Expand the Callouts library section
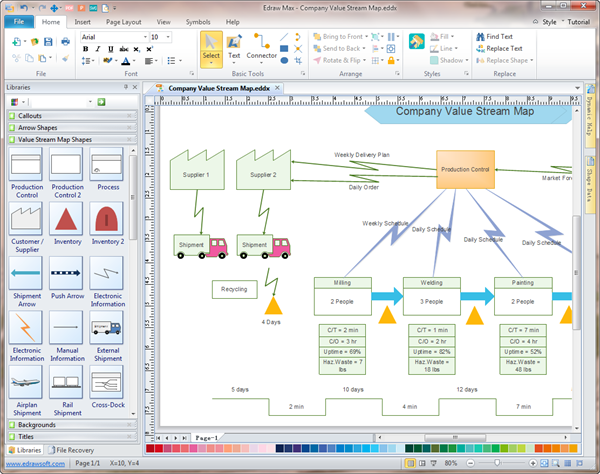This screenshot has width=600, height=474. 70,116
